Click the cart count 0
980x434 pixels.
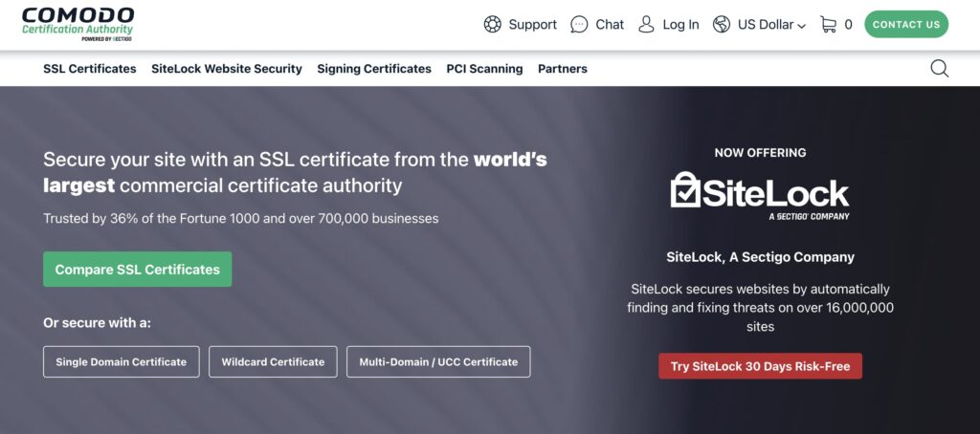pyautogui.click(x=848, y=24)
